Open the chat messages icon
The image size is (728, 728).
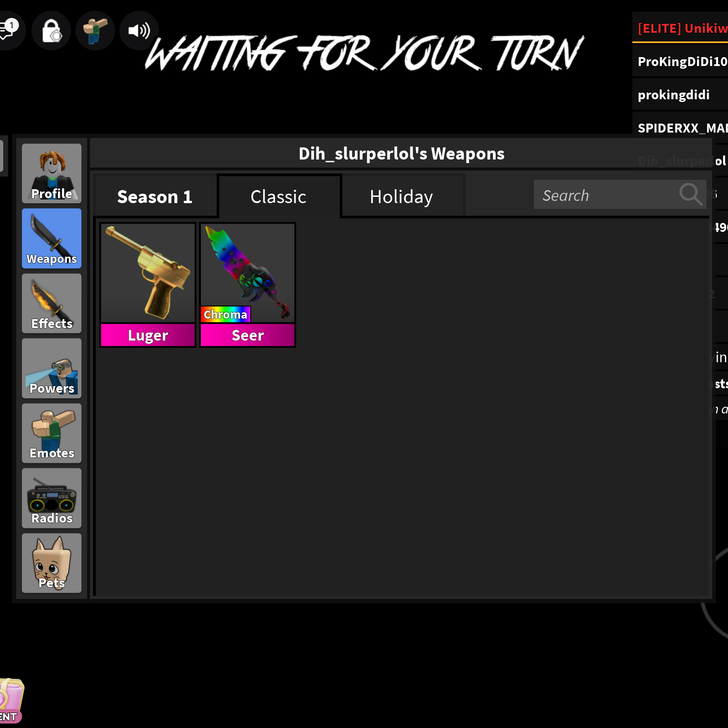[8, 31]
